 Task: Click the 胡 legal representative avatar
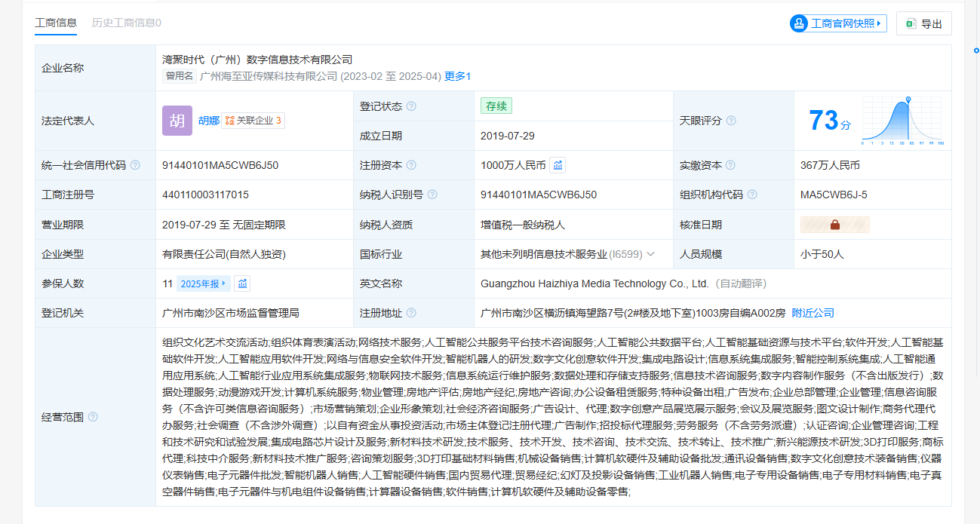click(177, 121)
